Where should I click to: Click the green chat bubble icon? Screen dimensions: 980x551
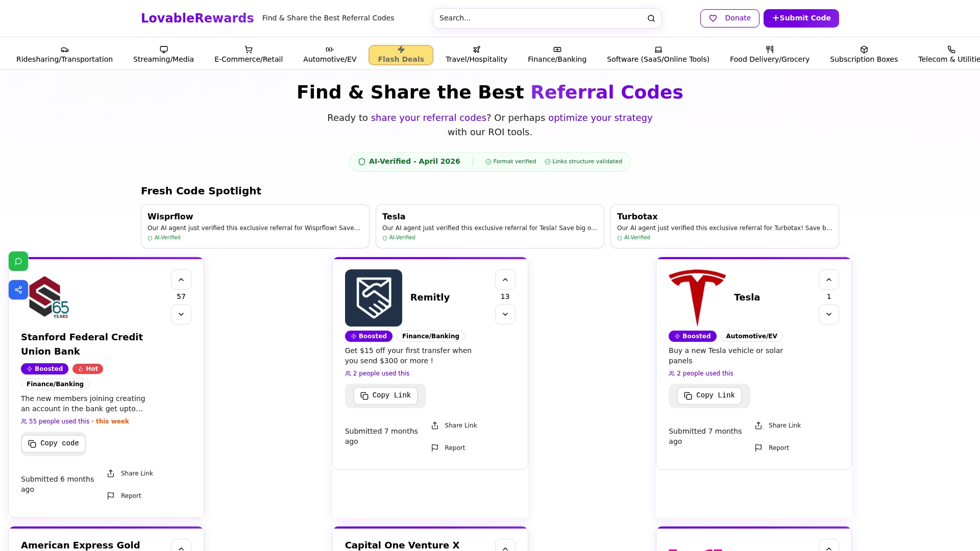tap(18, 261)
